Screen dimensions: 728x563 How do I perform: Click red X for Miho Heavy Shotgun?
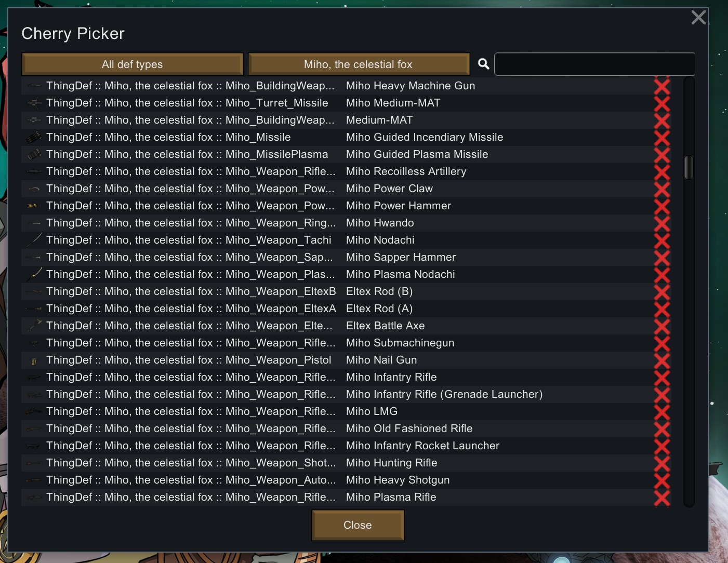tap(661, 480)
